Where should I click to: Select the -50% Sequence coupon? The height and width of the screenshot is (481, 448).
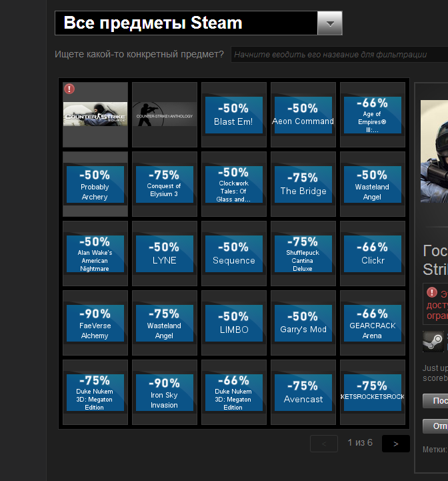(x=234, y=254)
